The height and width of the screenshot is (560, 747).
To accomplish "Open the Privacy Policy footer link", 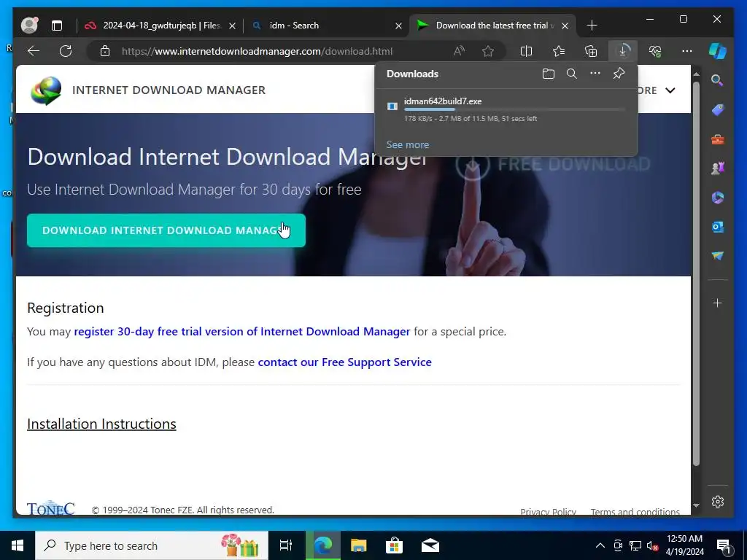I will click(x=548, y=512).
